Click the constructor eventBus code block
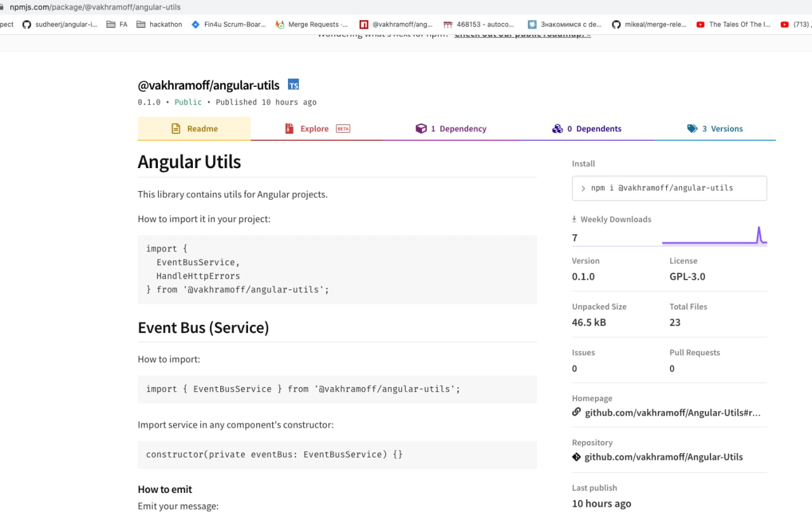The width and height of the screenshot is (812, 512). click(337, 455)
